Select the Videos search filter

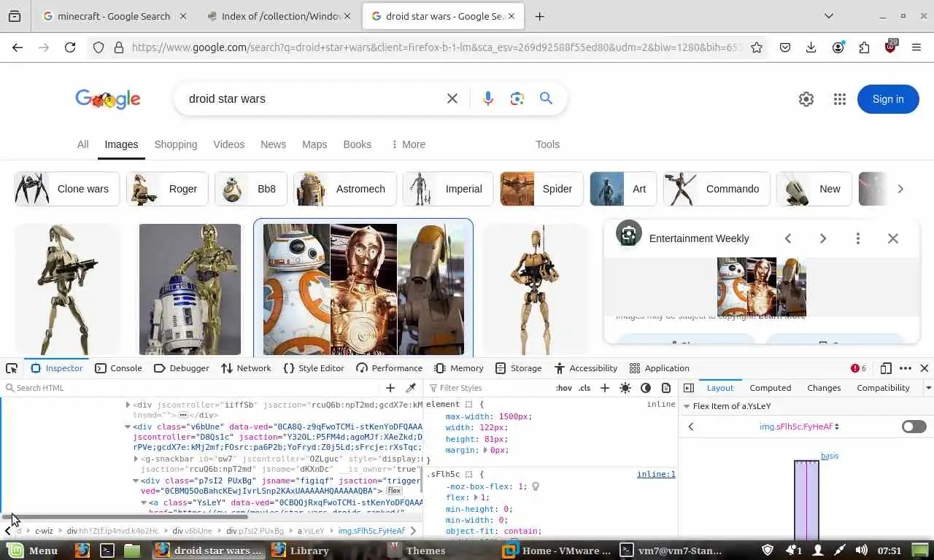tap(229, 144)
